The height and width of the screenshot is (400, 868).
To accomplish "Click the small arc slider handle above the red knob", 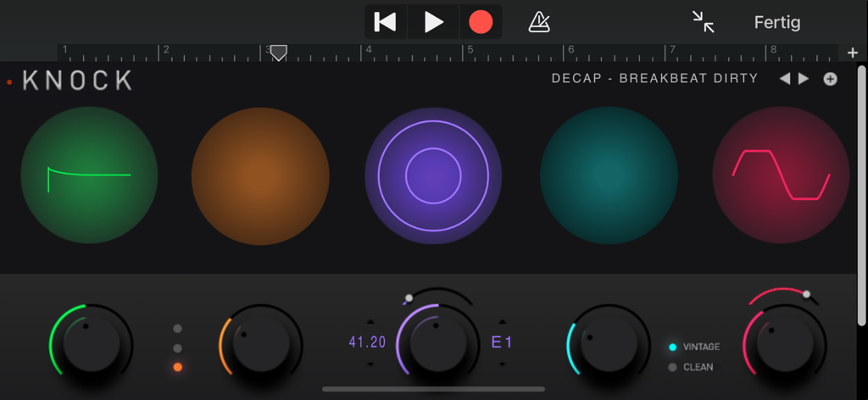I will (x=807, y=294).
